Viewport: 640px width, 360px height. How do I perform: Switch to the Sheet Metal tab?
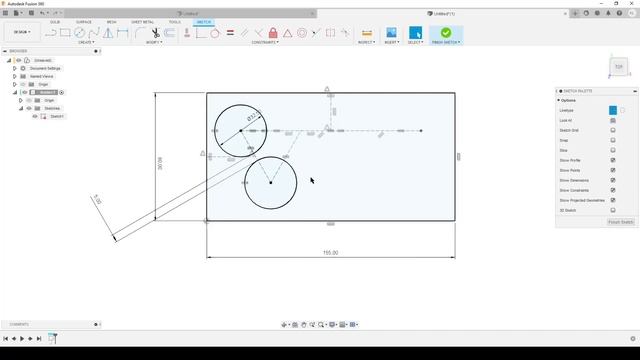pyautogui.click(x=142, y=22)
